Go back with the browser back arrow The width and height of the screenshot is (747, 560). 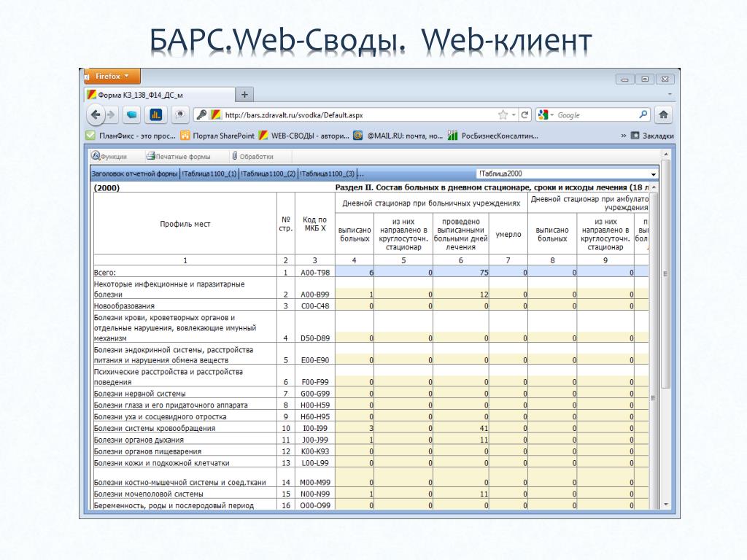click(96, 114)
